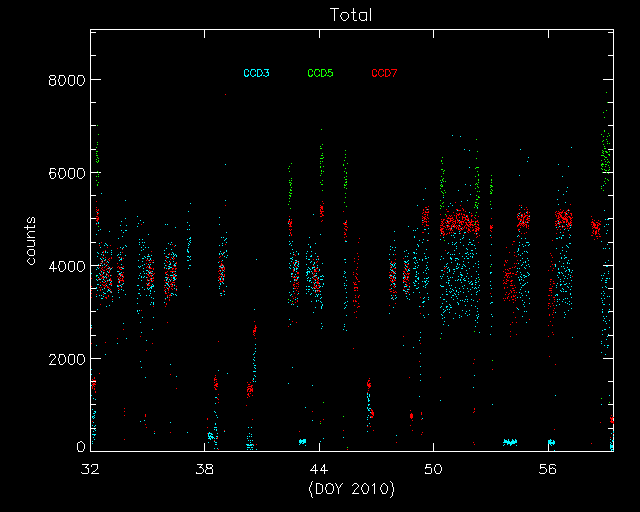The image size is (640, 512).
Task: Click the 6000 y-axis tick value
Action: pos(67,174)
